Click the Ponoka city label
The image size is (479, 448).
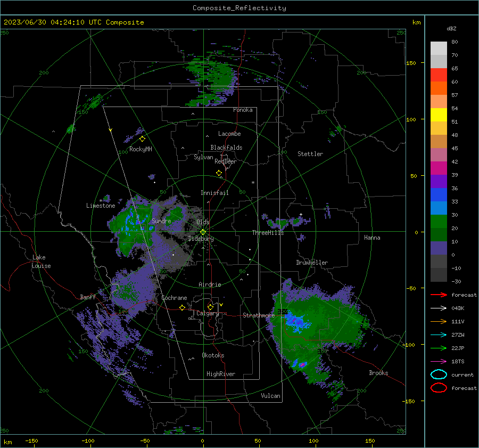tap(243, 110)
